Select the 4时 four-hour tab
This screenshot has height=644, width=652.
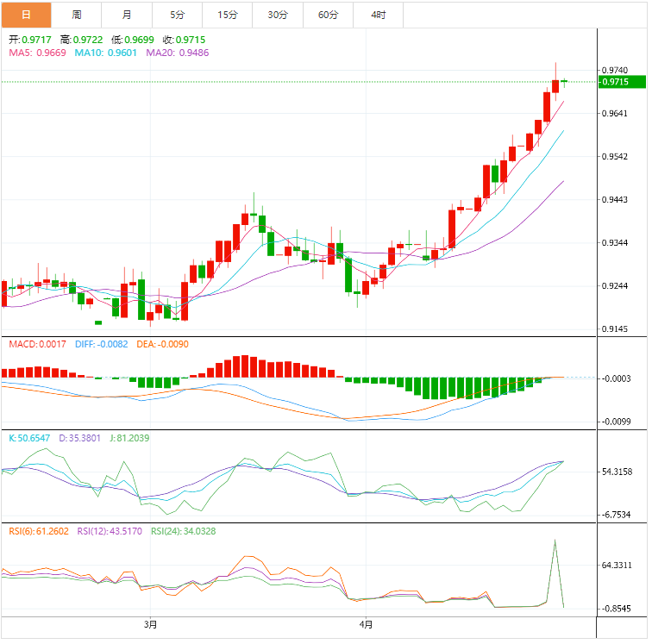pos(378,15)
